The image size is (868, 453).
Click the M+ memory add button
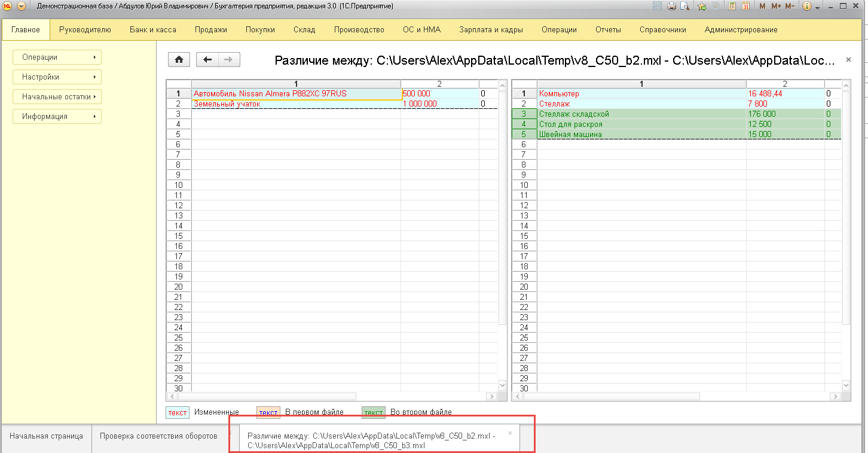pos(776,6)
